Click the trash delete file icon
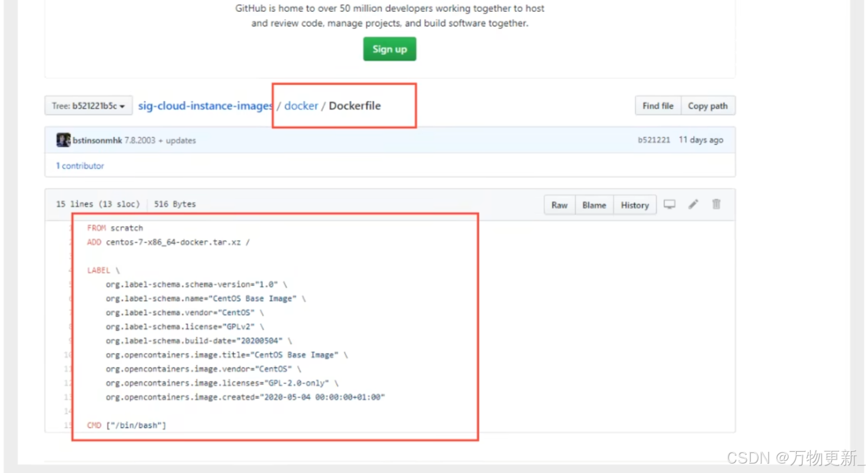 point(716,204)
